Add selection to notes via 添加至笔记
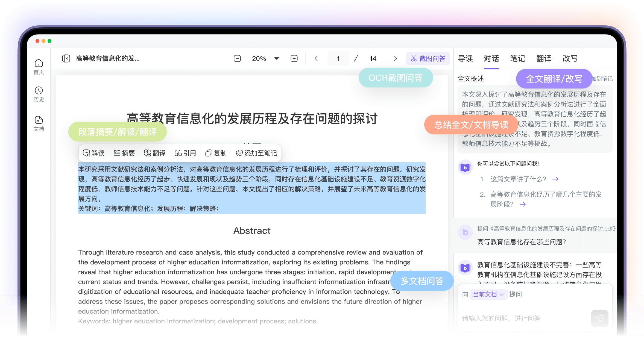The image size is (644, 354). click(x=256, y=153)
